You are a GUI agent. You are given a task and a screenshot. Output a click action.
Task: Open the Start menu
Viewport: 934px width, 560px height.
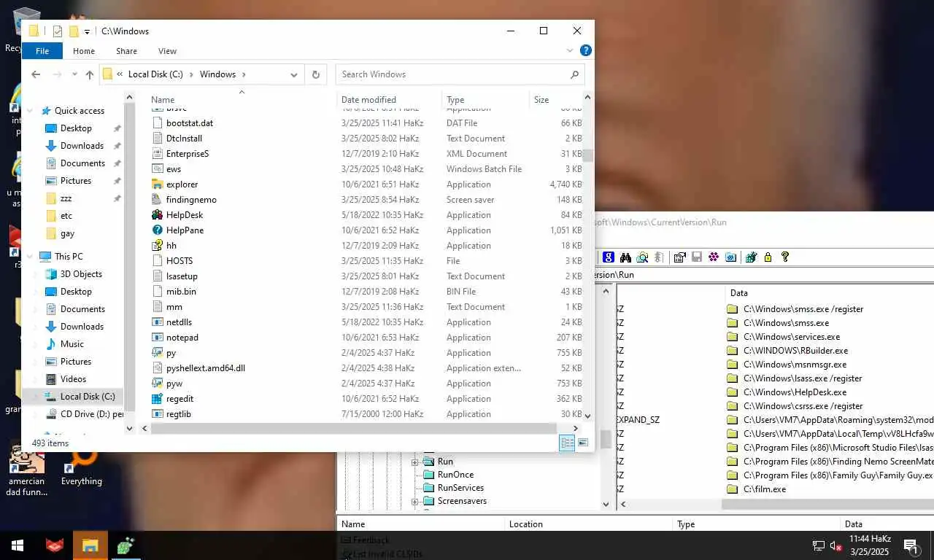[18, 545]
